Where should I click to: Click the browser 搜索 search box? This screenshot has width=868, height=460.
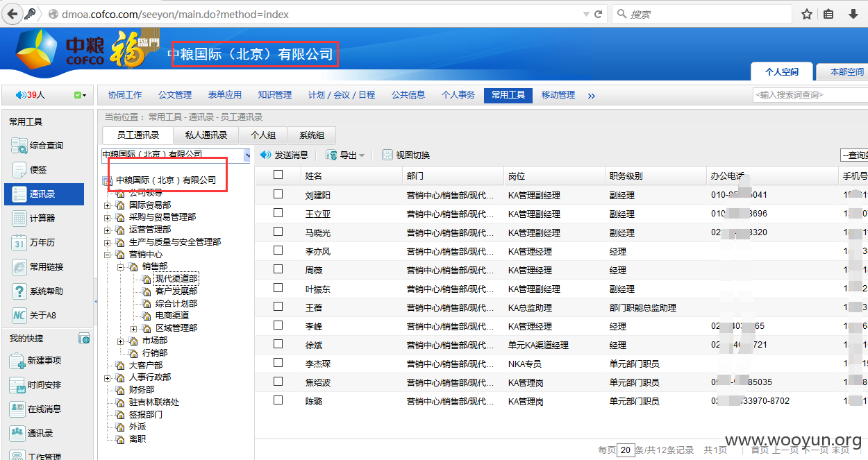701,14
